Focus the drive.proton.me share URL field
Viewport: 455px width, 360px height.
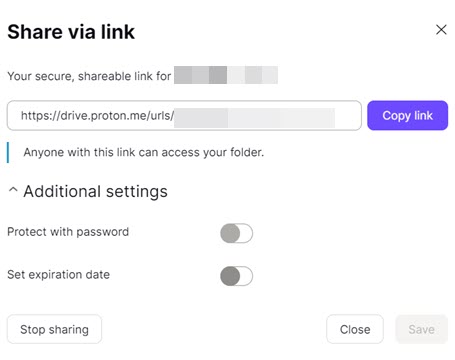point(184,115)
